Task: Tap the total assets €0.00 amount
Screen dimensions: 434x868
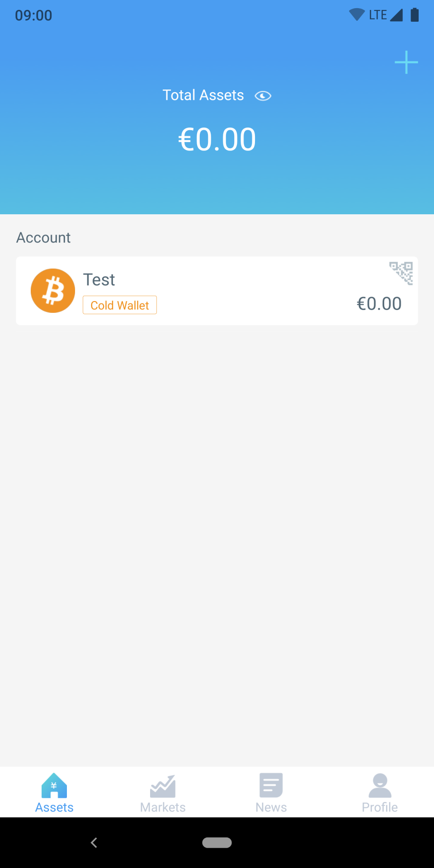Action: (217, 139)
